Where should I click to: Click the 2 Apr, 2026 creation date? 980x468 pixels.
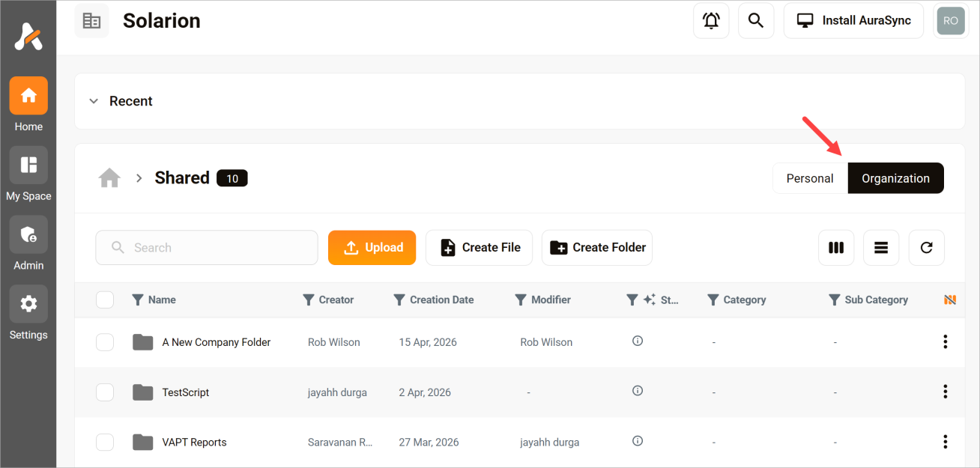coord(425,392)
